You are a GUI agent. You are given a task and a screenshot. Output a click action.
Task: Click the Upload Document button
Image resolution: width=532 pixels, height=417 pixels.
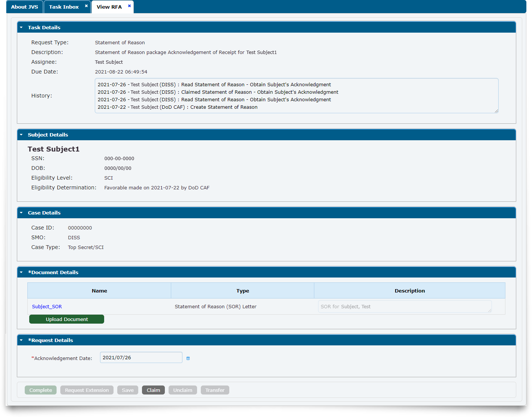(67, 319)
